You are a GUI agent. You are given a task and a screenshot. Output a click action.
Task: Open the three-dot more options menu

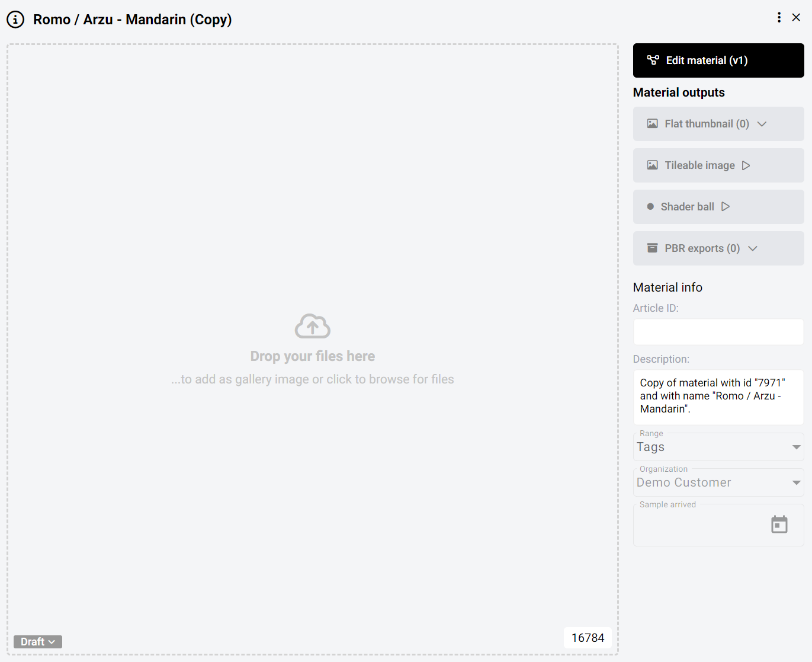(x=779, y=18)
